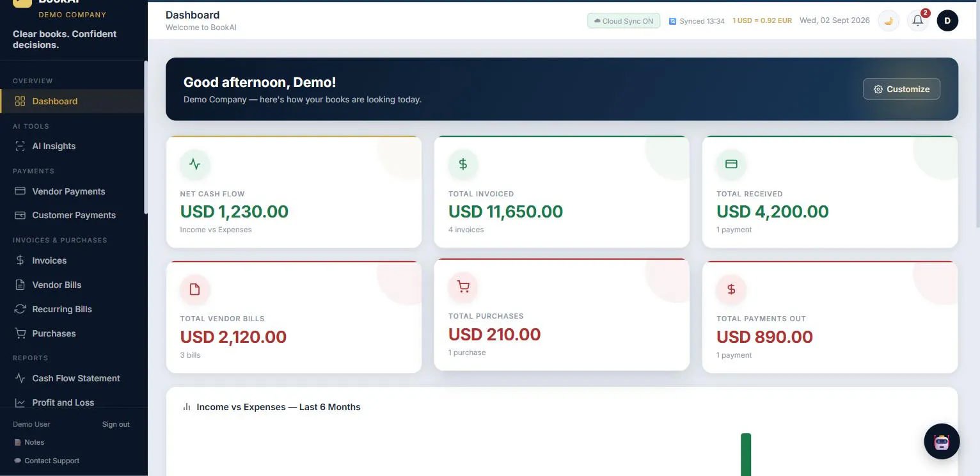Click the 1 purchase caption
The image size is (980, 476).
[467, 353]
